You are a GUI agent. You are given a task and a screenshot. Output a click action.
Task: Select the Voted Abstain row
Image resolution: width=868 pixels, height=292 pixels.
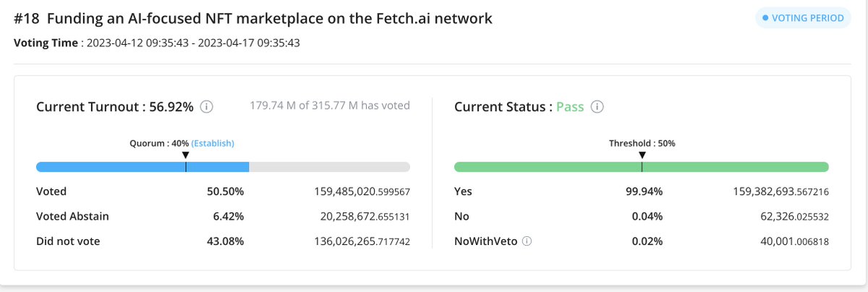pyautogui.click(x=224, y=216)
